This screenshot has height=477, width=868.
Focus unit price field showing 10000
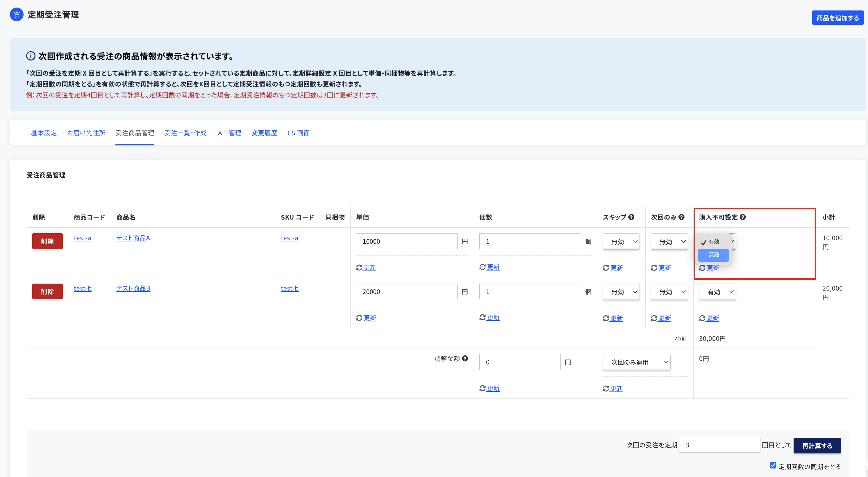click(407, 241)
